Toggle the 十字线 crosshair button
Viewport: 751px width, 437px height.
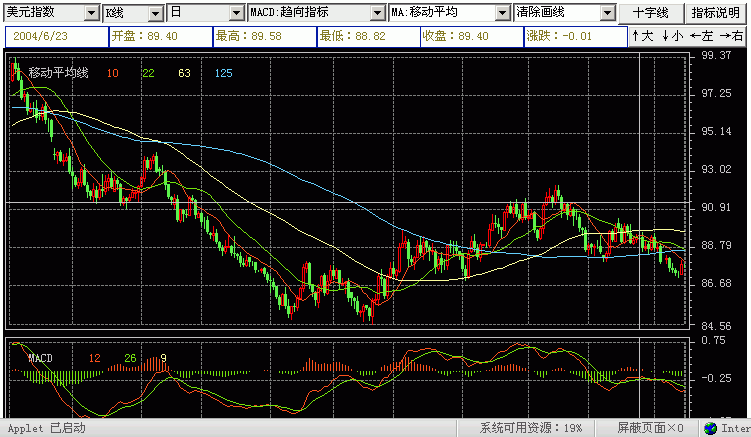pos(650,13)
